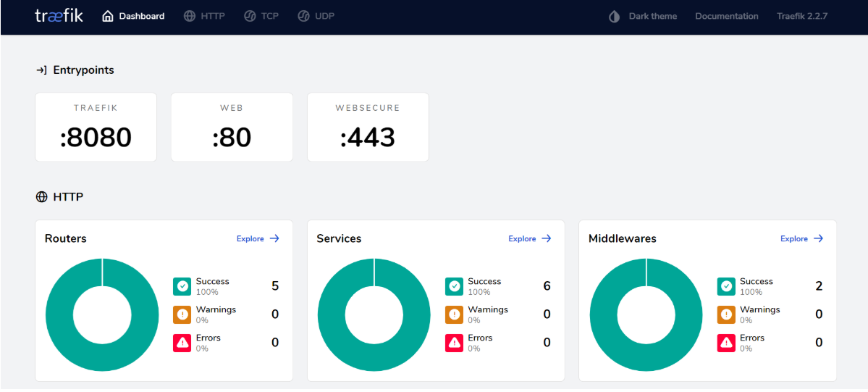868x392 pixels.
Task: Click the Dark theme droplet icon
Action: [614, 17]
